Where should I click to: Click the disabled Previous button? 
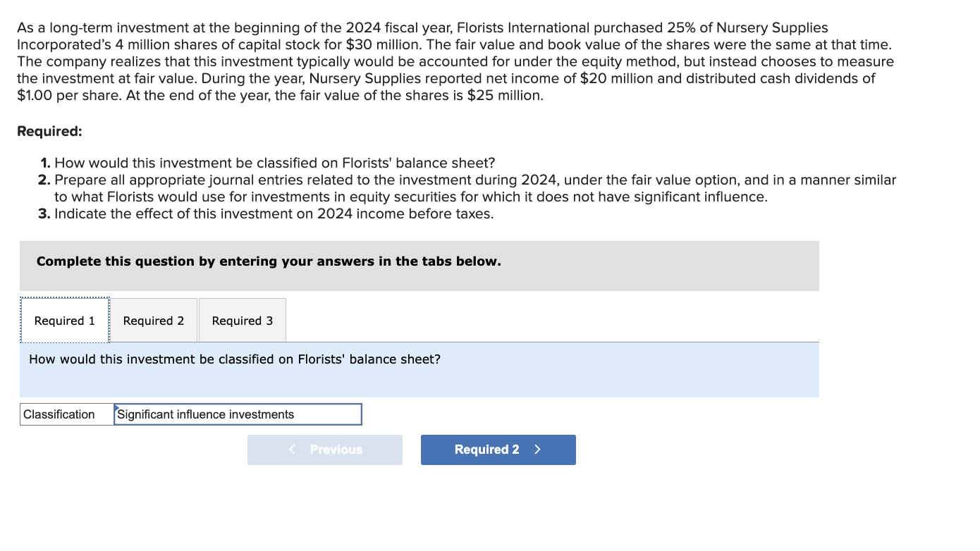(324, 450)
